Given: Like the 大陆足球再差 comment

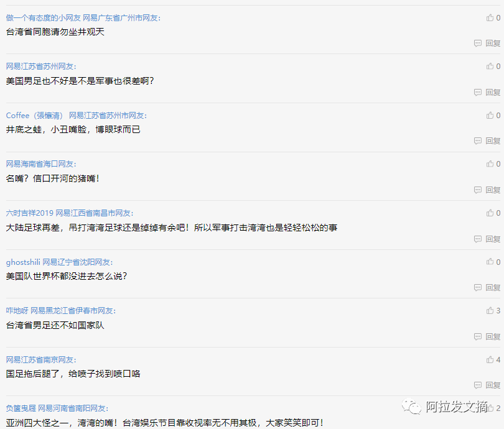Looking at the screenshot, I should coord(490,213).
